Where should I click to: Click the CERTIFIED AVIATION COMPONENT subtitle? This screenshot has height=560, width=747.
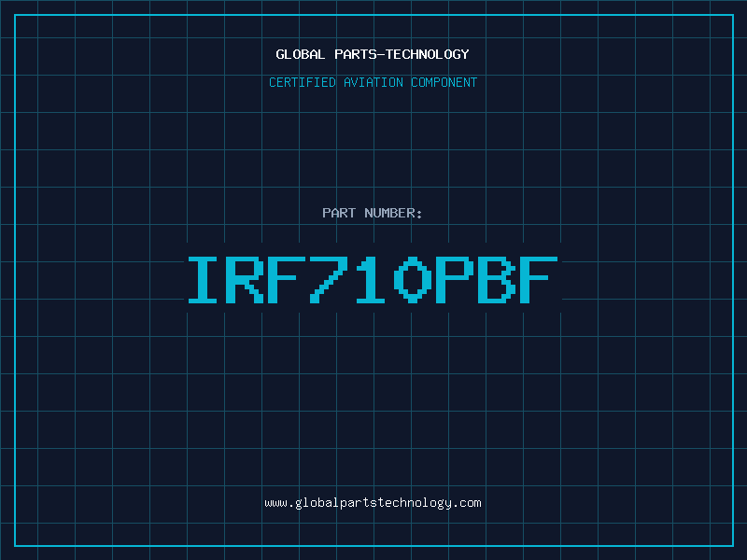click(373, 82)
